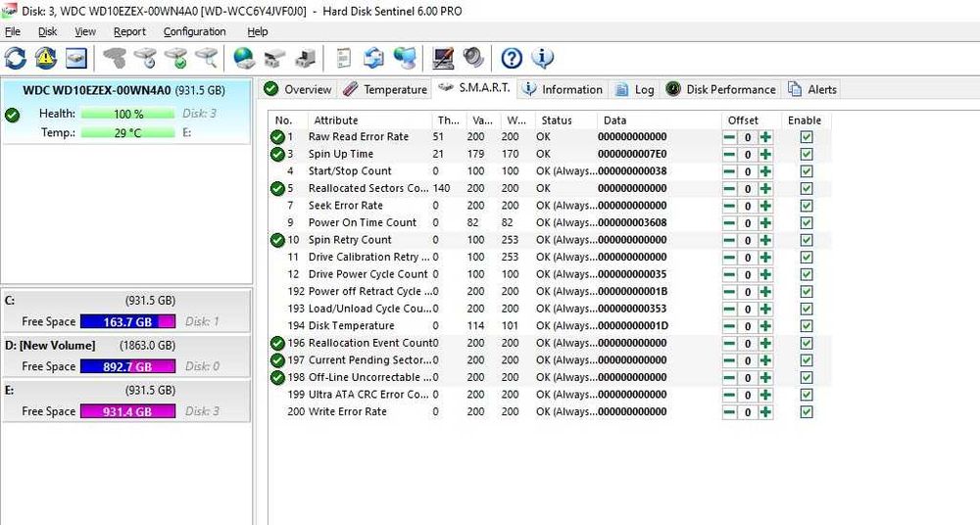
Task: Decrease offset for Power On Time Count
Action: pyautogui.click(x=729, y=223)
